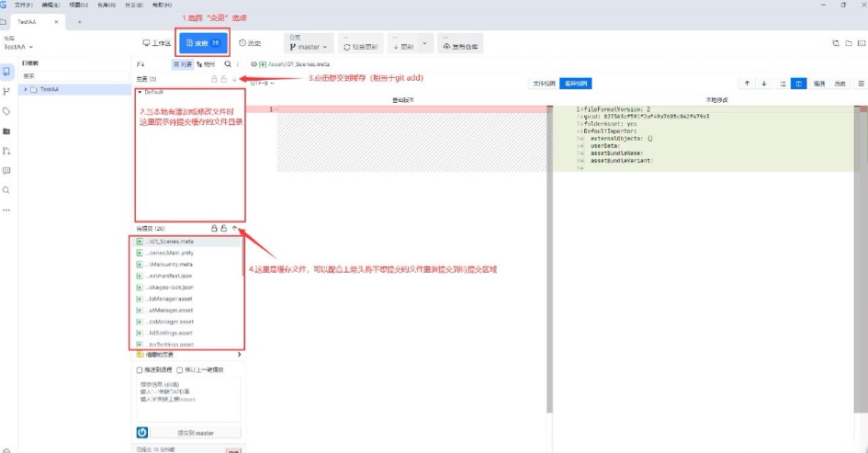Click the crop-like icon beside top-right folder icon
This screenshot has height=453, width=868.
click(x=836, y=43)
